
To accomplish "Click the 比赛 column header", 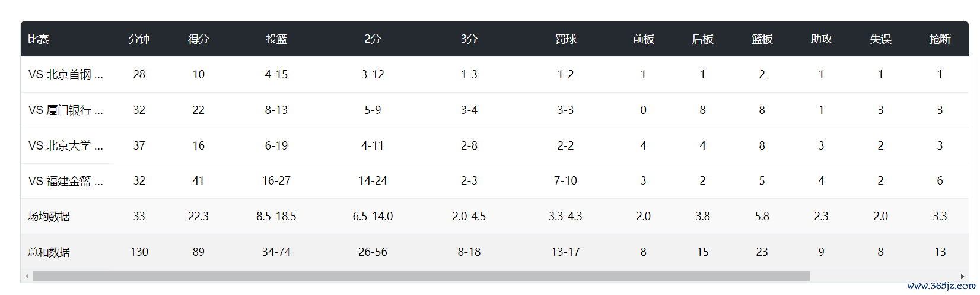I will tap(39, 39).
